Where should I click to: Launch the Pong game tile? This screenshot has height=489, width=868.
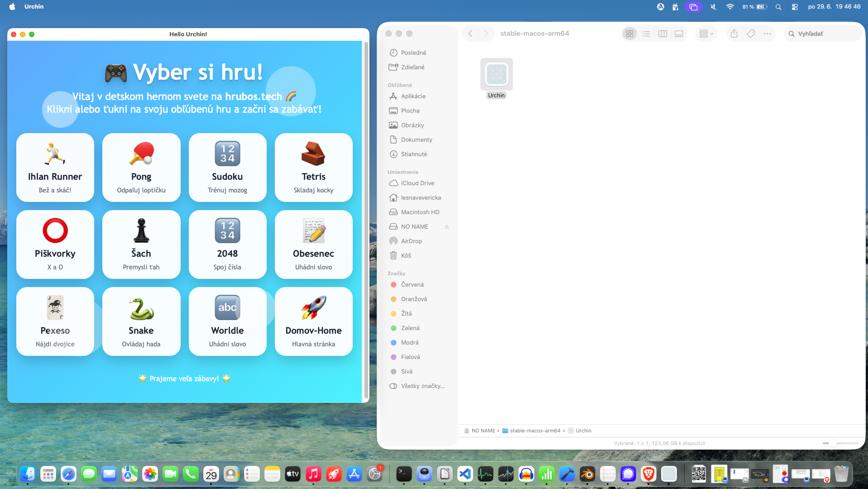(141, 168)
